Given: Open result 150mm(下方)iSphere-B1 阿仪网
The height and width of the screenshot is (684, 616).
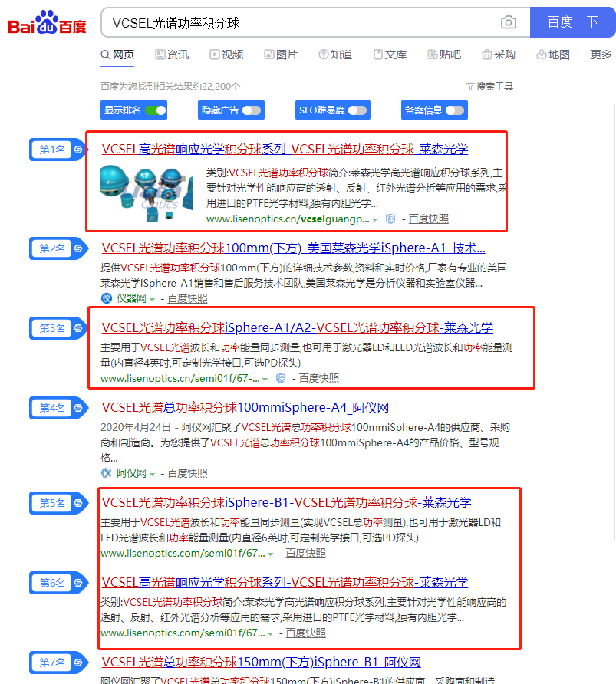Looking at the screenshot, I should tap(262, 663).
